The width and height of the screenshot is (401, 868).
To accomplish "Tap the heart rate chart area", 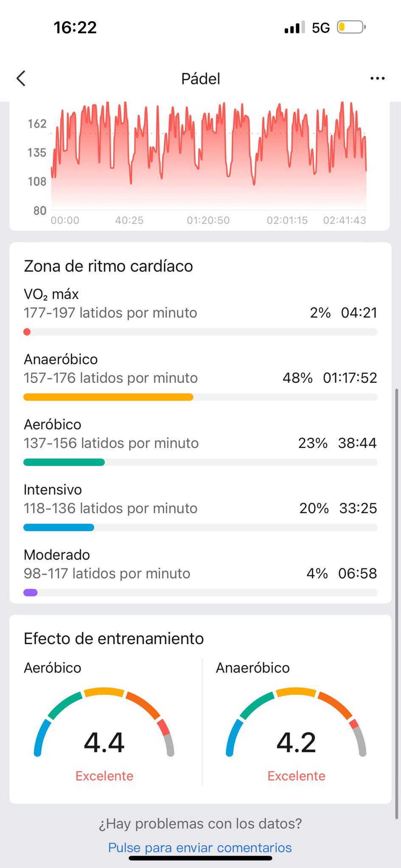I will pos(208,156).
